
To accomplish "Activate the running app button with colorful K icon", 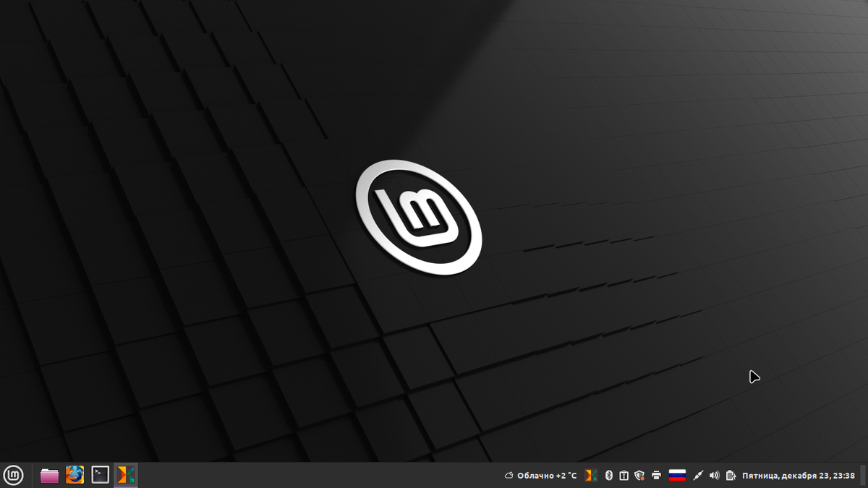I will pos(126,475).
